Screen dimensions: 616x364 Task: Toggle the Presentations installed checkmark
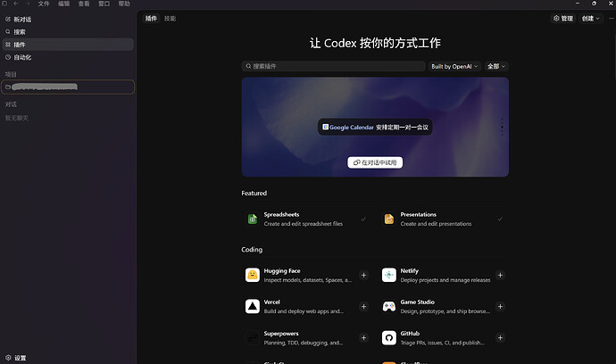[x=500, y=219]
